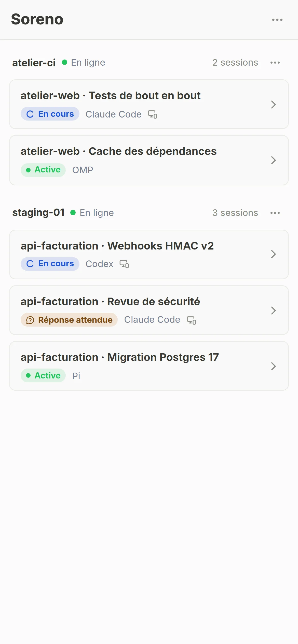Viewport: 298px width, 644px height.
Task: Click the Soreno app title
Action: click(37, 19)
